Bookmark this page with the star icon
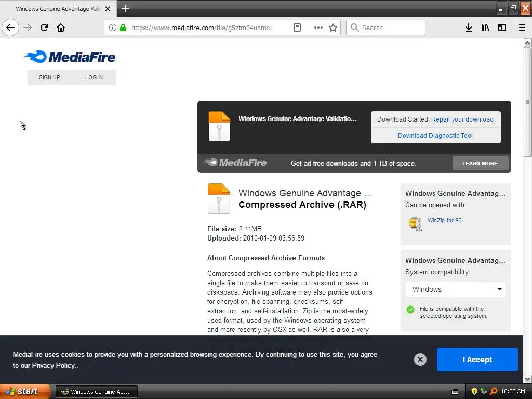 coord(333,28)
